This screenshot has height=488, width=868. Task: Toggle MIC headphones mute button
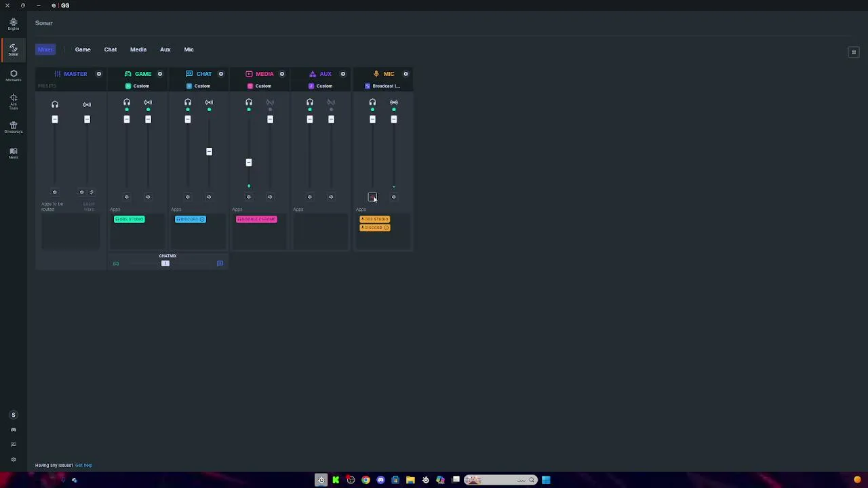pos(372,197)
